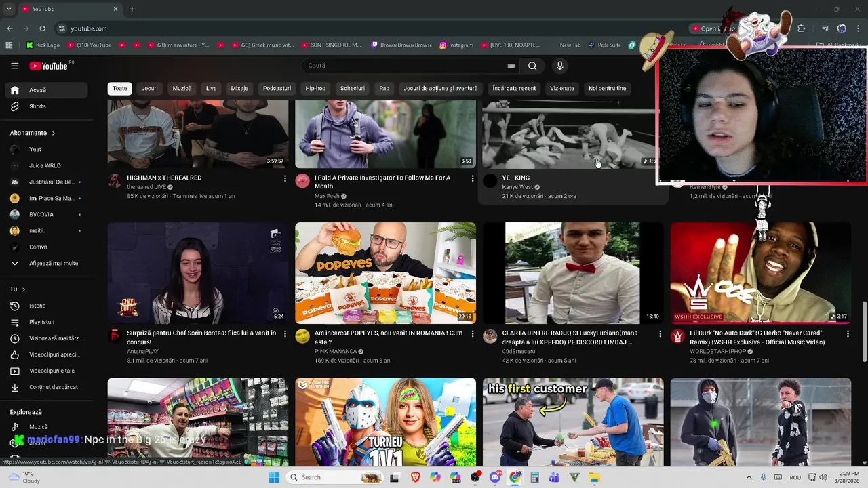
Task: Select the Vizionate chip
Action: click(562, 88)
